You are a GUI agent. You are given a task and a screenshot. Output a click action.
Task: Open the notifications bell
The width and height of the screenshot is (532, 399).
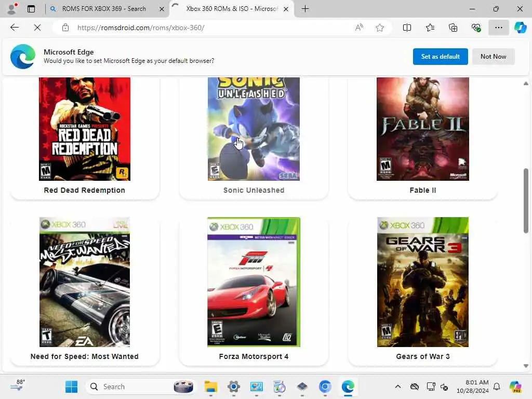click(497, 387)
